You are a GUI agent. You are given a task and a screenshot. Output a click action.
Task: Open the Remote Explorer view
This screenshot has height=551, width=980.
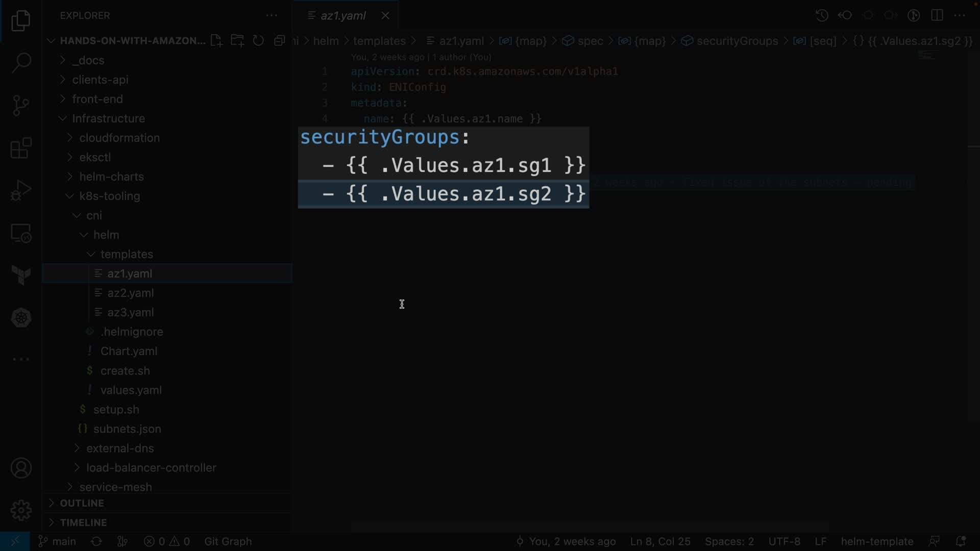(x=21, y=234)
